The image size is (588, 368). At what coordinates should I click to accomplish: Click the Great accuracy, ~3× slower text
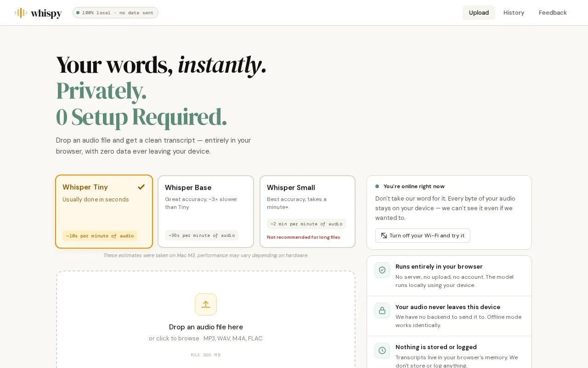click(201, 203)
